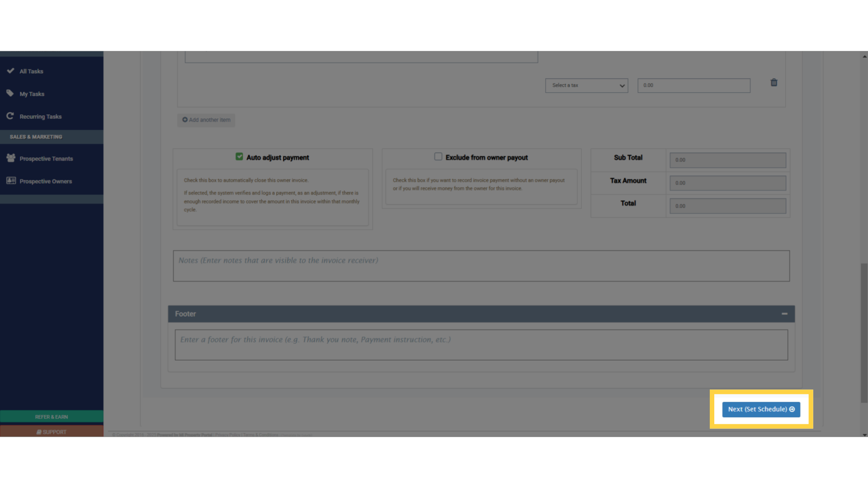Uncheck the Auto adjust payment checkbox
This screenshot has height=488, width=868.
click(239, 157)
